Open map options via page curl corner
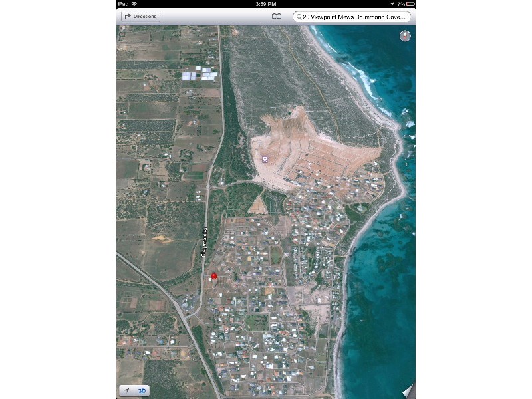 coord(408,390)
